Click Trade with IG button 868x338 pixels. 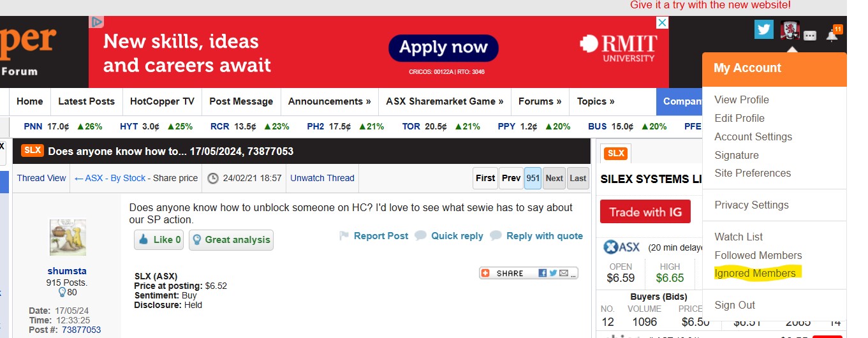645,212
